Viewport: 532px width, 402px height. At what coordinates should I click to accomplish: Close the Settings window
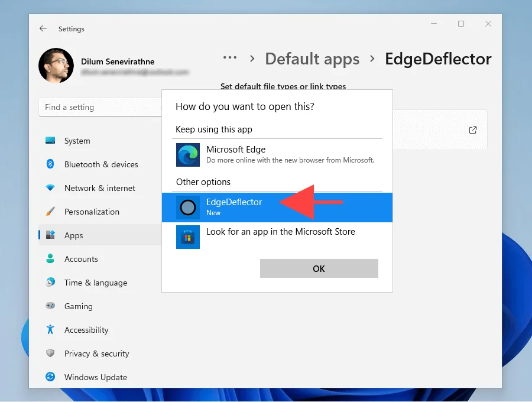(488, 24)
